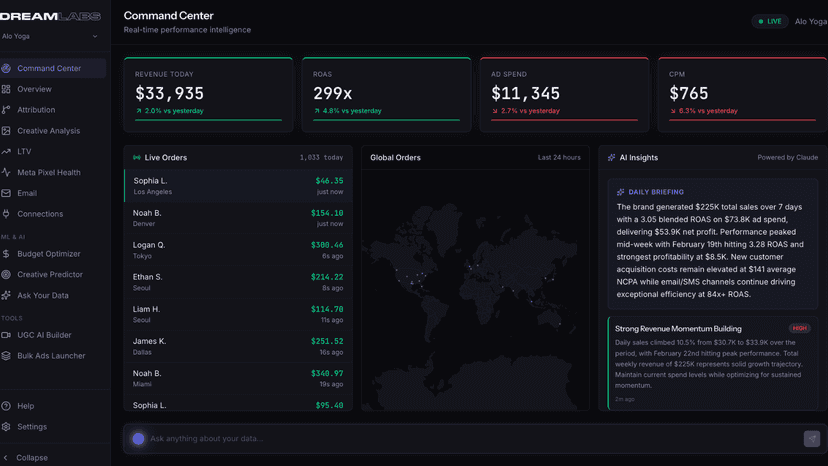
Task: Click the Meta Pixel Health pulse icon
Action: coord(6,172)
